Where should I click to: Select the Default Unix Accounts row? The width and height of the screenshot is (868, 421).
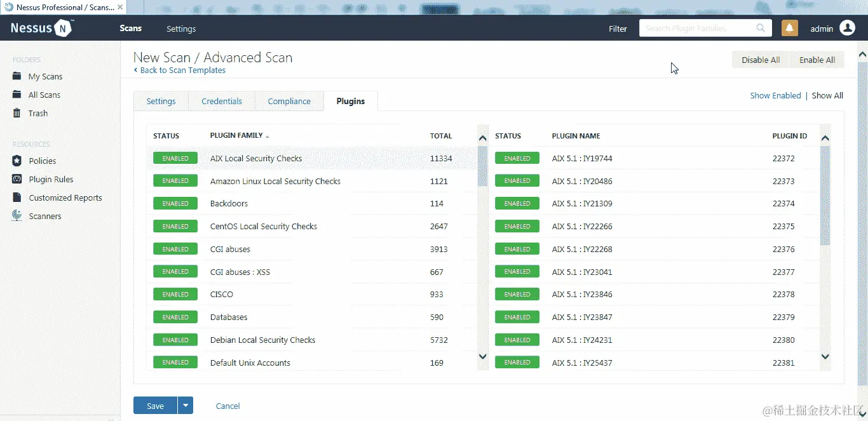point(311,363)
